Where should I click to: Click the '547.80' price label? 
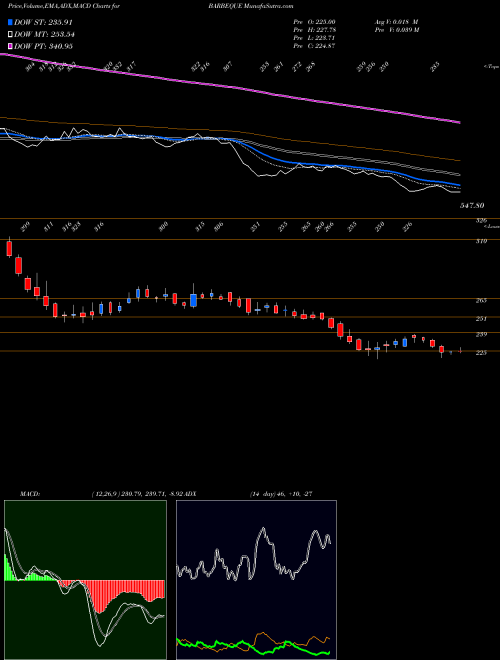pos(471,205)
